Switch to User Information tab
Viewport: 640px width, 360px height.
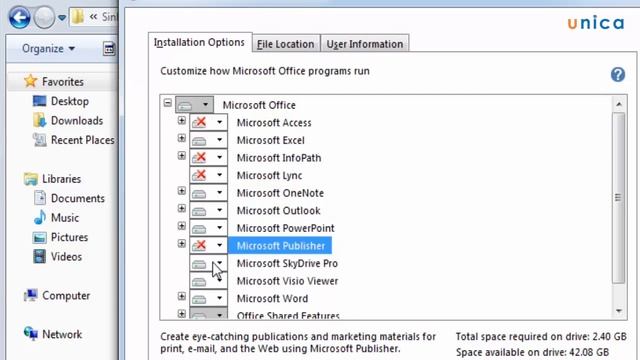coord(364,44)
